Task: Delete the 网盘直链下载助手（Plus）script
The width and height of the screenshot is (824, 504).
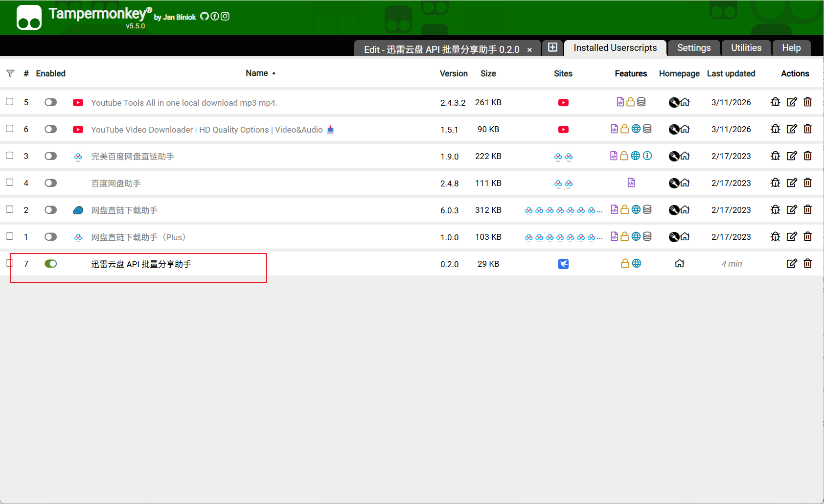Action: coord(808,236)
